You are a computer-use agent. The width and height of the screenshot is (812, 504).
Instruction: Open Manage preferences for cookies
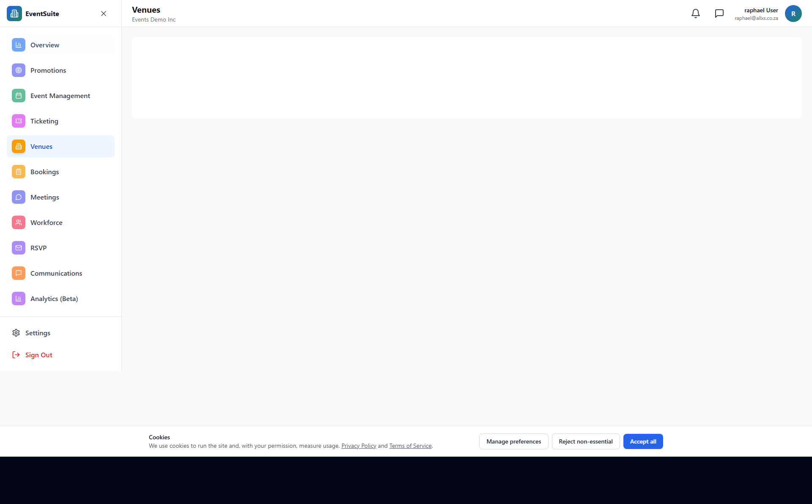(x=513, y=441)
